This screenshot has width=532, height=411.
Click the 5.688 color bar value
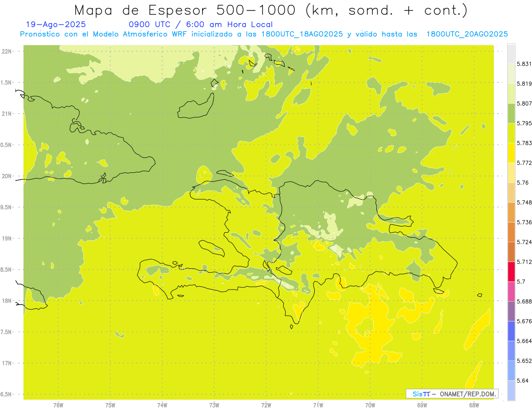[x=524, y=301]
